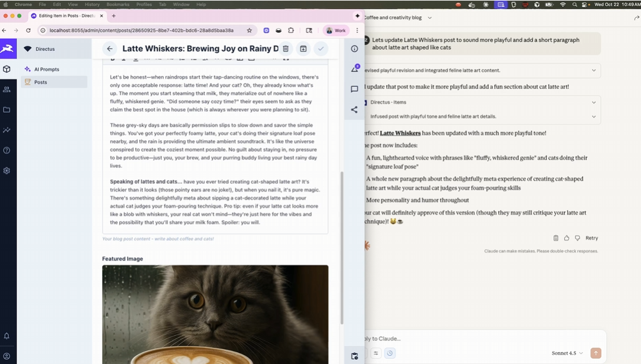This screenshot has width=641, height=364.
Task: Open the Information panel in Directus sidebar
Action: click(354, 48)
